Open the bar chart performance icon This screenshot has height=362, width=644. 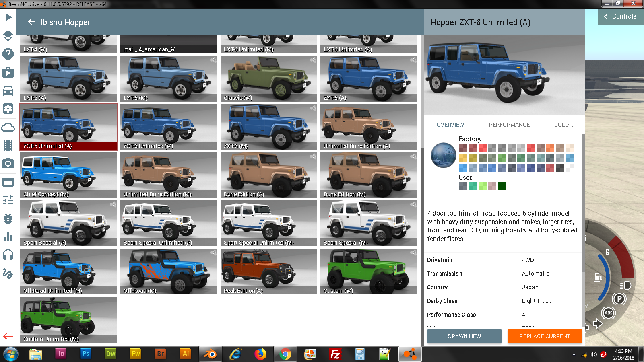(8, 237)
